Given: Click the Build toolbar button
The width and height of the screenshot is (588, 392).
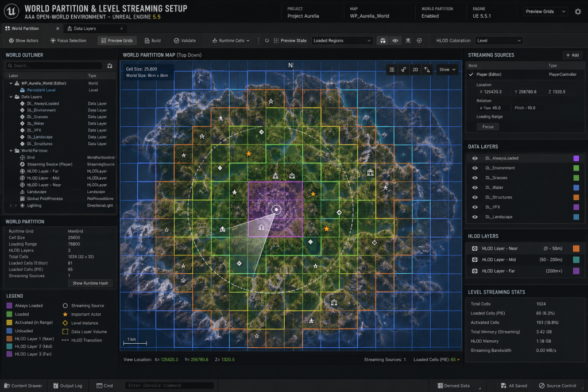Looking at the screenshot, I should [153, 41].
